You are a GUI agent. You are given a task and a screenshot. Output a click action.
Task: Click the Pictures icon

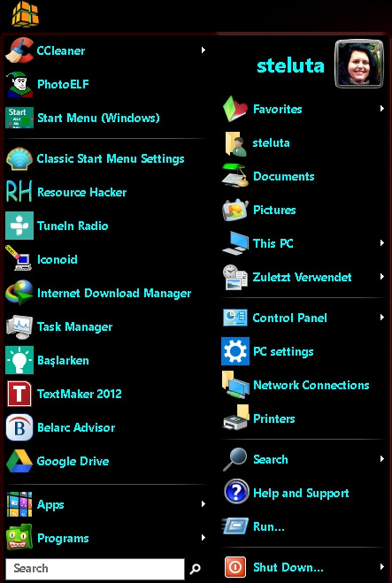pyautogui.click(x=235, y=210)
